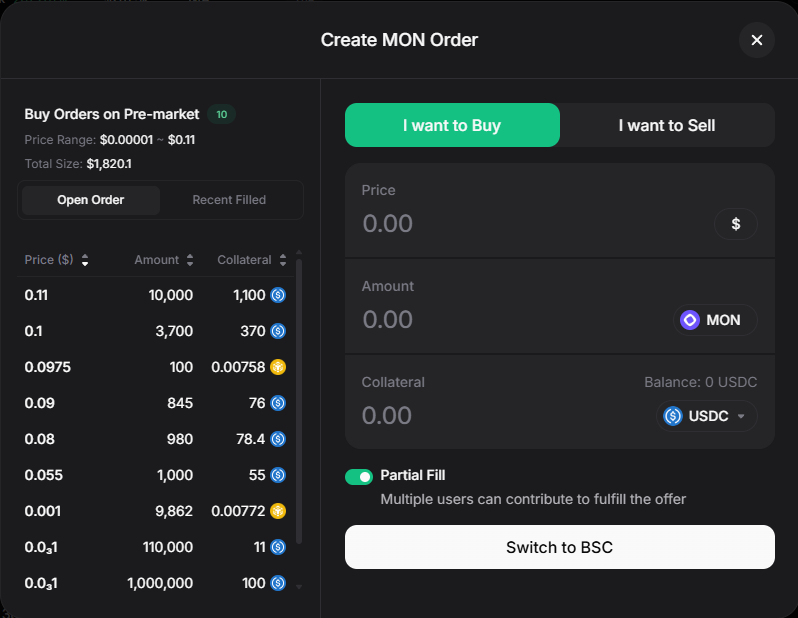Select the I want to Sell option

tap(667, 125)
